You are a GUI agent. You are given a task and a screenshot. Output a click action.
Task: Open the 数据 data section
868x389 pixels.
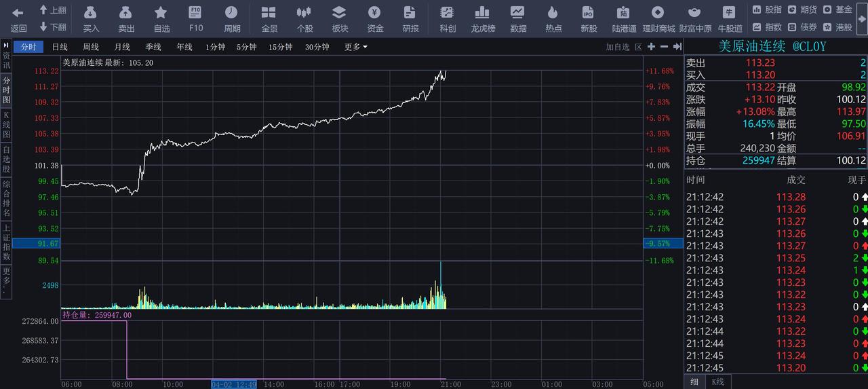[x=518, y=19]
